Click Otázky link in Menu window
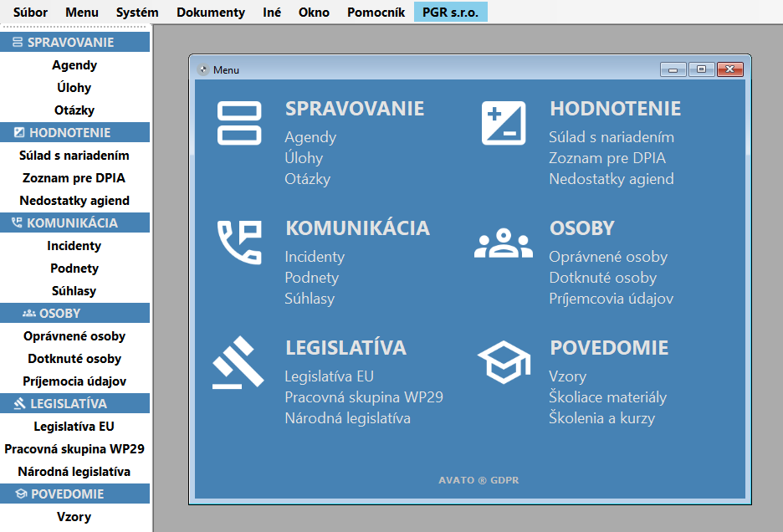This screenshot has height=532, width=783. pos(308,179)
